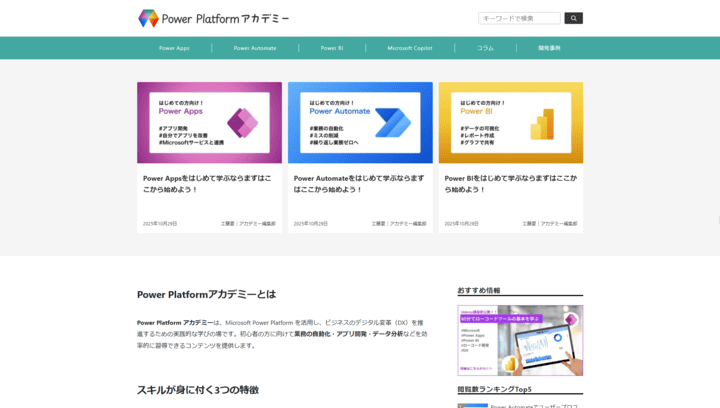This screenshot has width=720, height=408.
Task: Open the Power Apps menu item
Action: [x=174, y=48]
